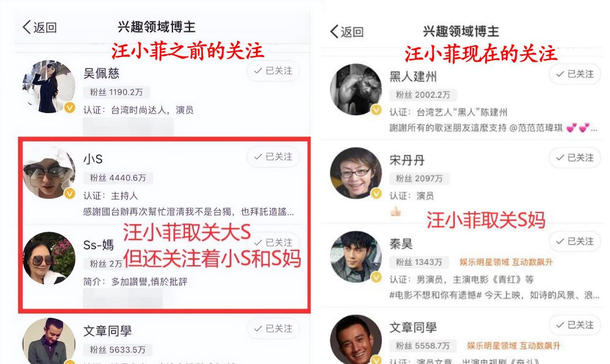Open 小S's name link

click(93, 160)
